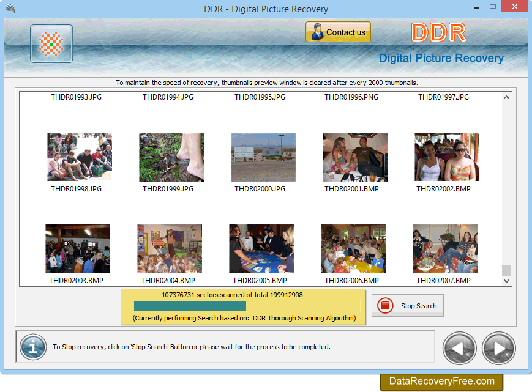Click the Contact us button
The width and height of the screenshot is (532, 392).
pyautogui.click(x=338, y=32)
